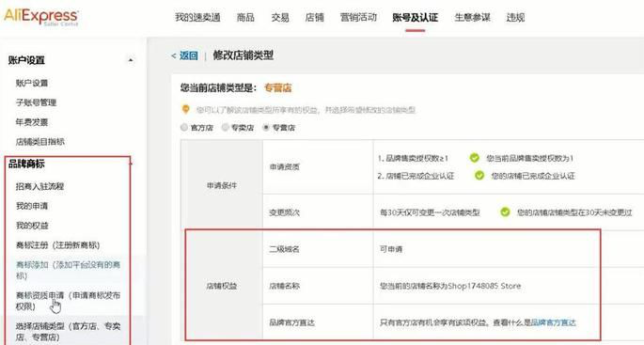The width and height of the screenshot is (644, 345).
Task: Open 营销活动 top menu
Action: pos(358,17)
